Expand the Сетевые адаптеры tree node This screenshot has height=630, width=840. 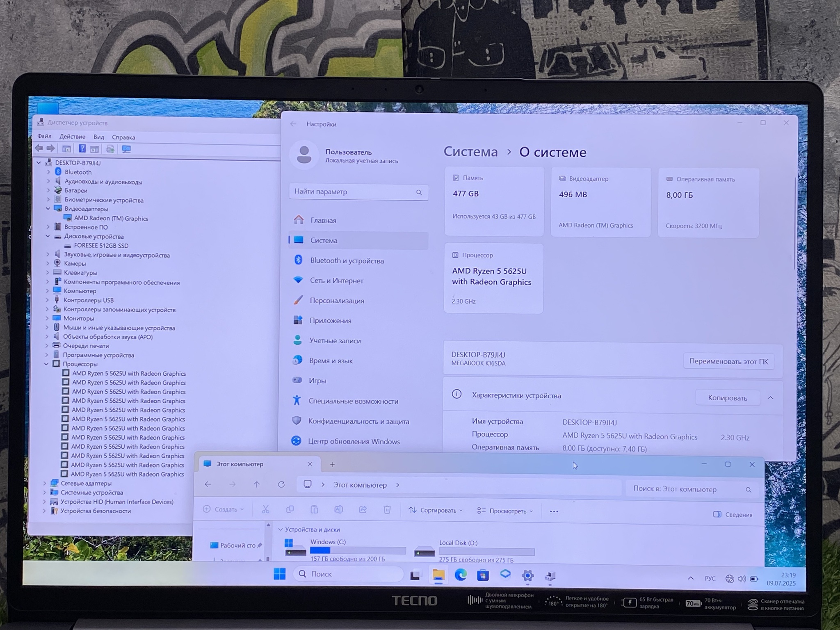[45, 484]
